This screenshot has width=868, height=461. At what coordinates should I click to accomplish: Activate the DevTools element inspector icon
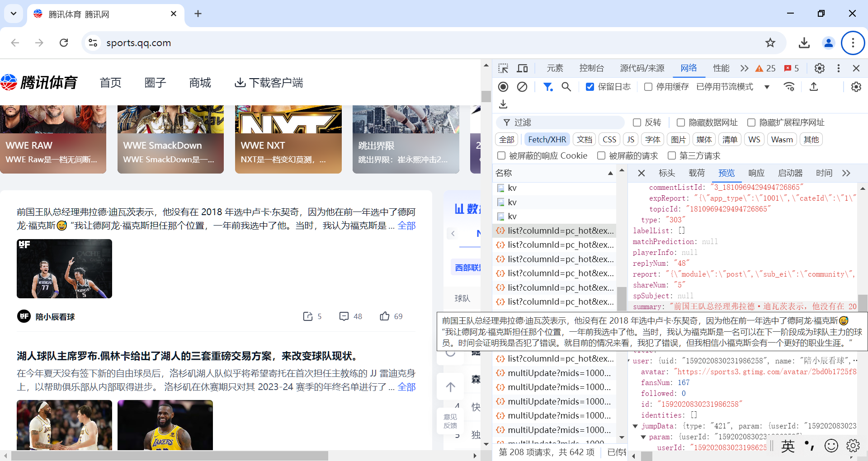click(x=503, y=68)
